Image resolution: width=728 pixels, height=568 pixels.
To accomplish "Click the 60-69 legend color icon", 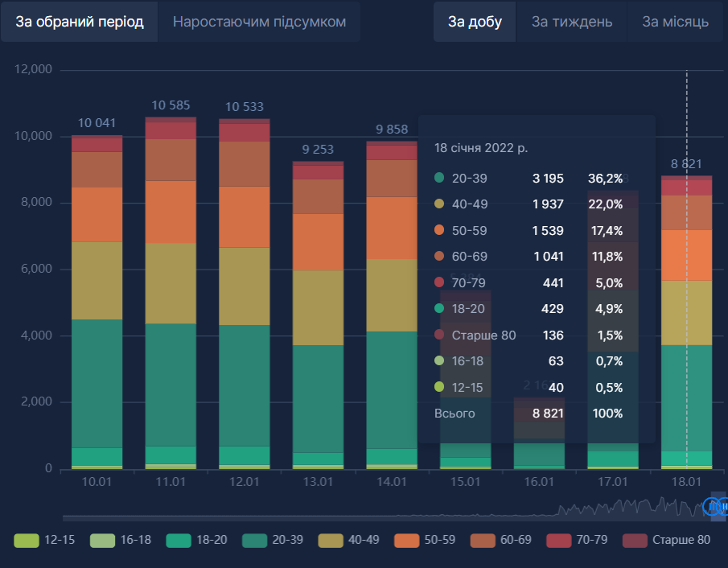I will tap(483, 540).
